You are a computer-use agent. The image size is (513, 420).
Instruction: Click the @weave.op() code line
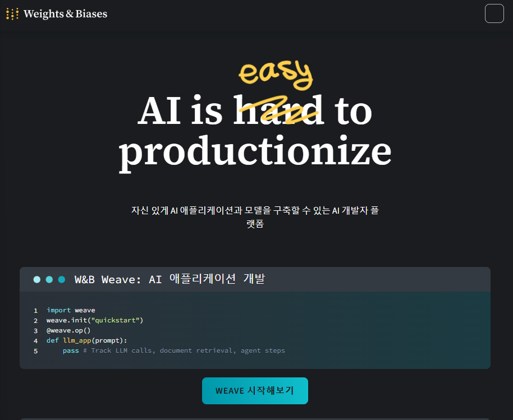[x=68, y=330]
